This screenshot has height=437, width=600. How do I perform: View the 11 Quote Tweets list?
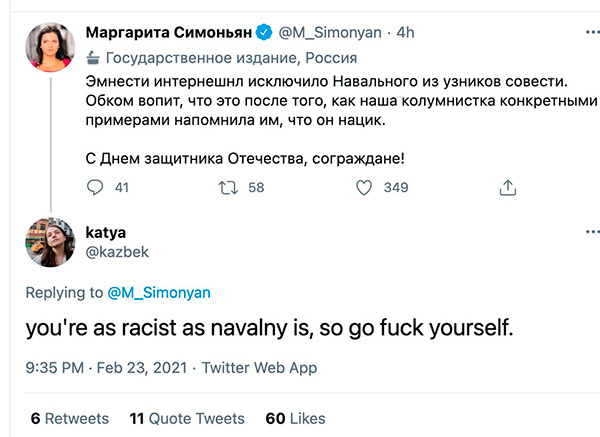[x=187, y=418]
